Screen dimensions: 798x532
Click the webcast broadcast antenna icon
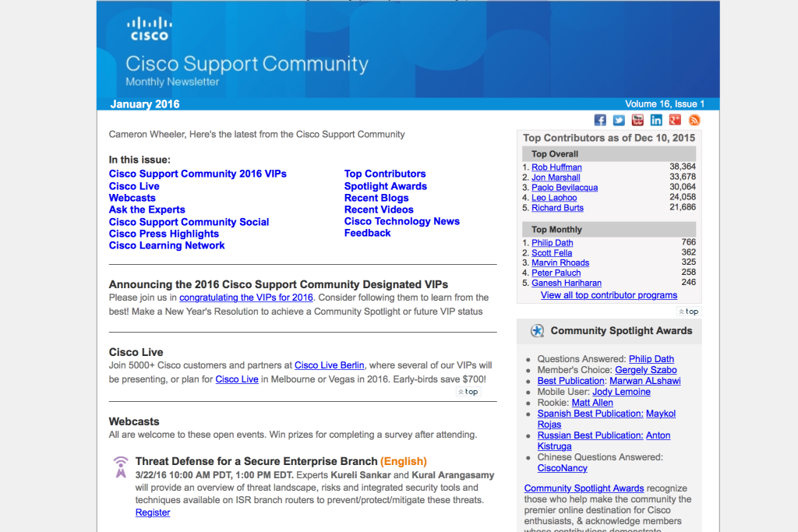120,467
